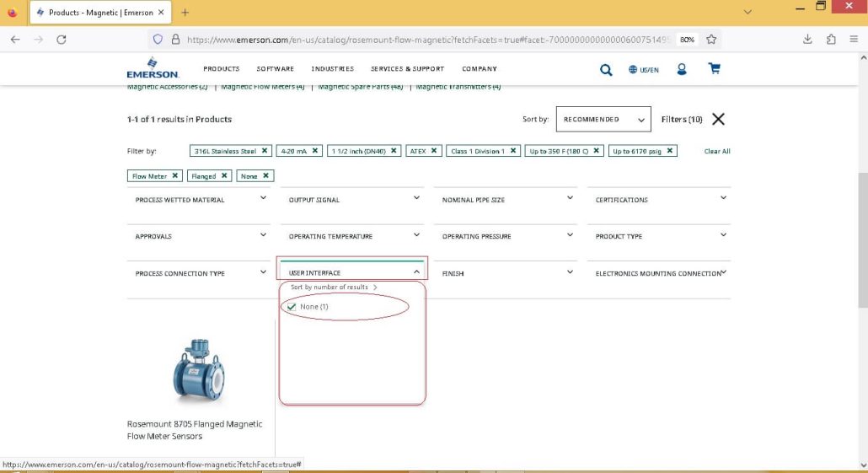
Task: Remove the ATEX filter
Action: pyautogui.click(x=434, y=151)
